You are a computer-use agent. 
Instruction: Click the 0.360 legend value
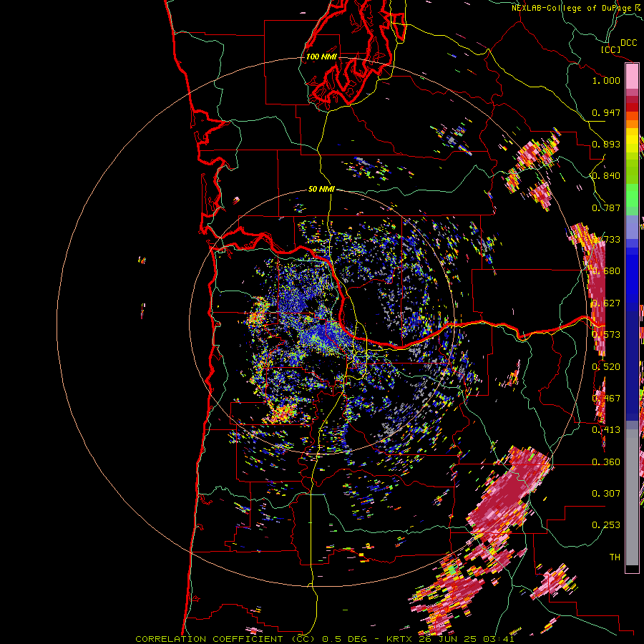[606, 462]
